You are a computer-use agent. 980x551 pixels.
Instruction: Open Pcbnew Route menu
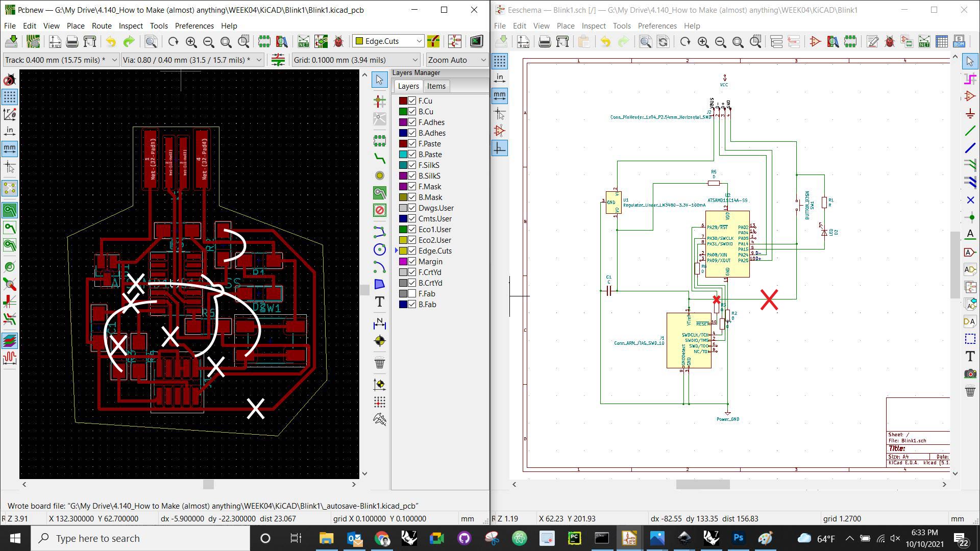[102, 26]
